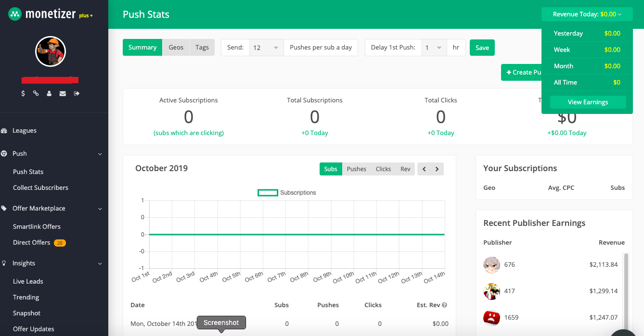Open the pushes per day Send dropdown
The width and height of the screenshot is (644, 336).
[x=266, y=48]
